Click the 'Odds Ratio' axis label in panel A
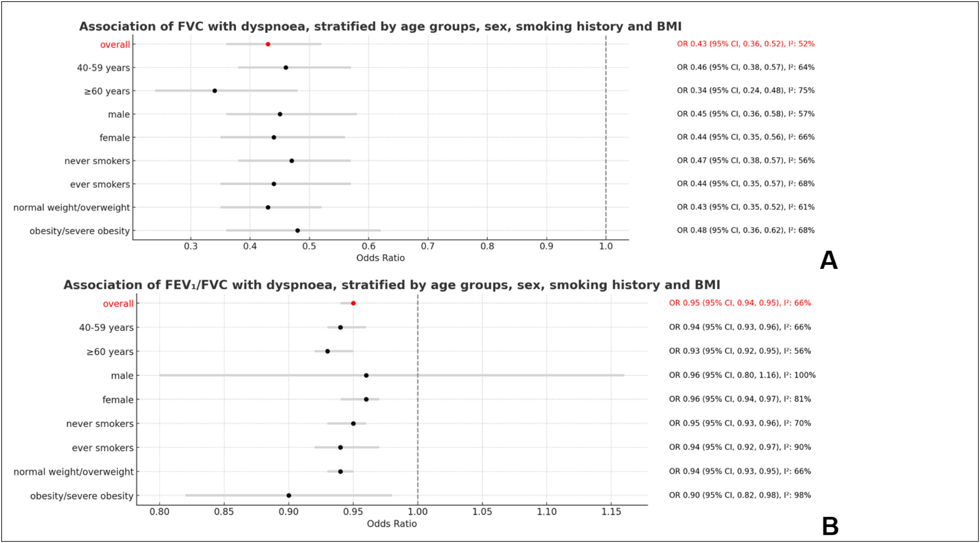 [380, 258]
